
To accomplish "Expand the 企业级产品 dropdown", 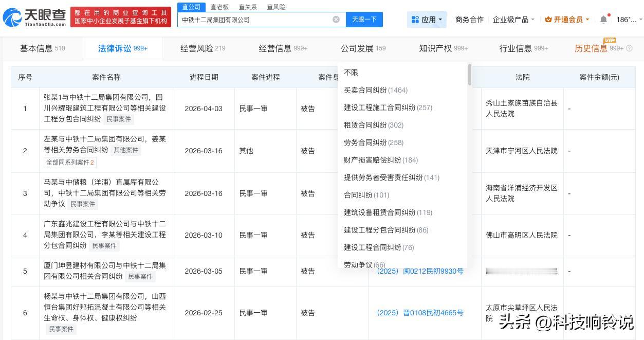I will (x=511, y=19).
